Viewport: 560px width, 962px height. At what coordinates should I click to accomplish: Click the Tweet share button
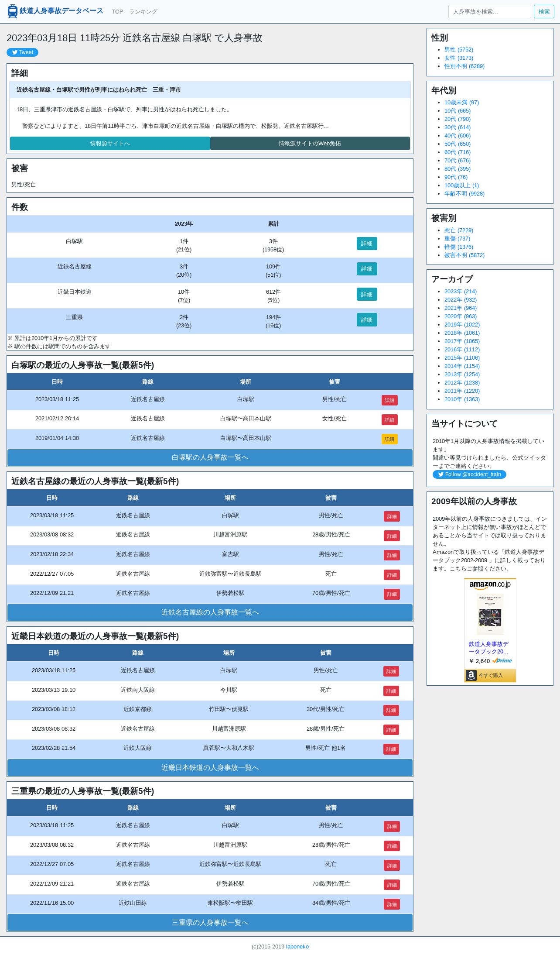(x=22, y=52)
